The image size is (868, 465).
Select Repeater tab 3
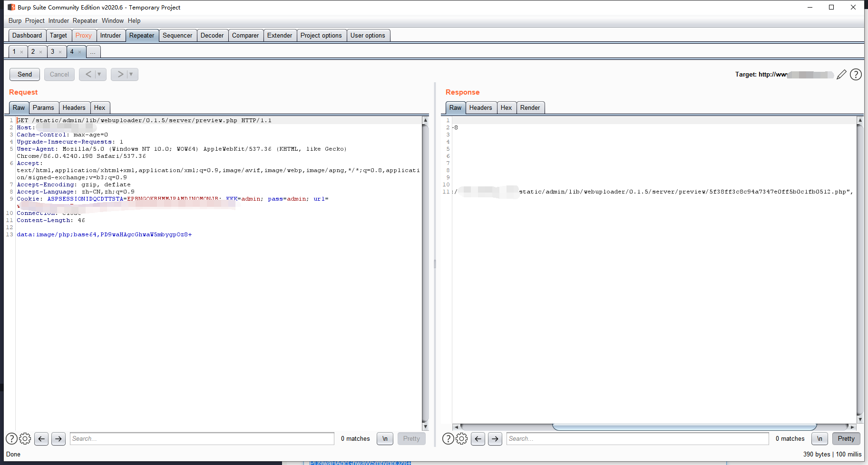click(53, 52)
